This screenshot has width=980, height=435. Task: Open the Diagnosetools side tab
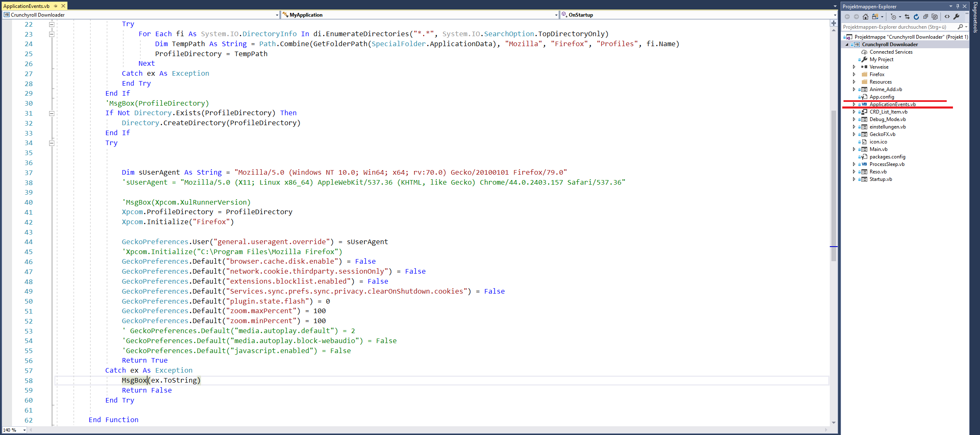[x=975, y=17]
